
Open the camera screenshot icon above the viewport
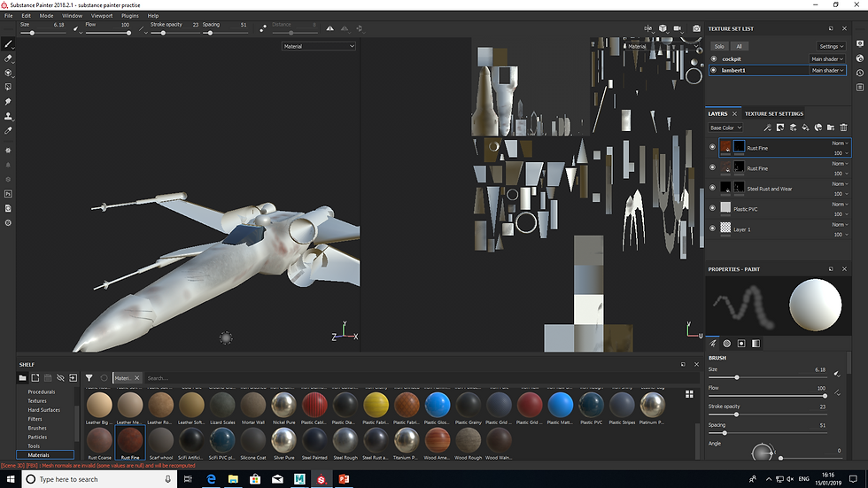click(x=696, y=28)
